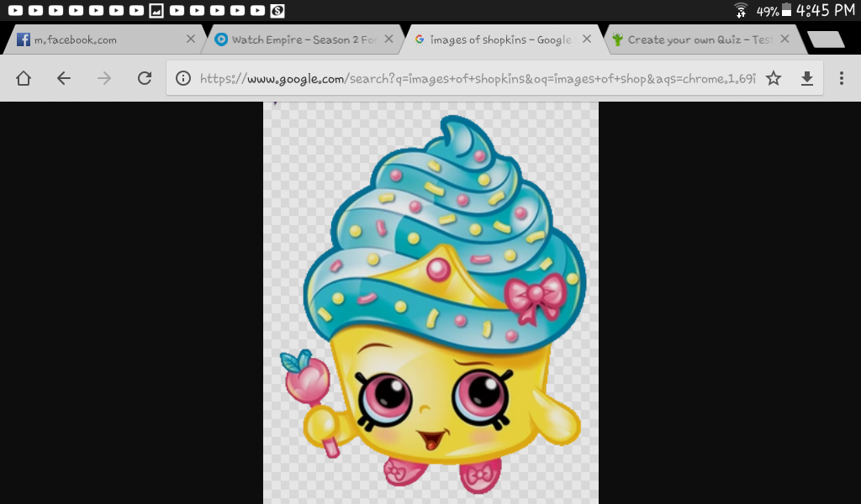Close the Create your own Quiz tab

[785, 39]
